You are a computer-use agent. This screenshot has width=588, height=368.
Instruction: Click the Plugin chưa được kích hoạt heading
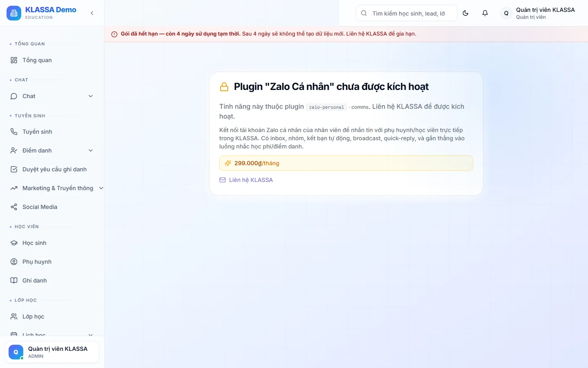331,87
